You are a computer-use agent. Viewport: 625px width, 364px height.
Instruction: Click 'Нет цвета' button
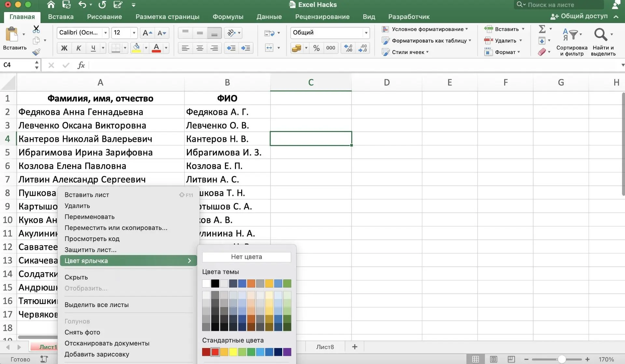(x=246, y=257)
